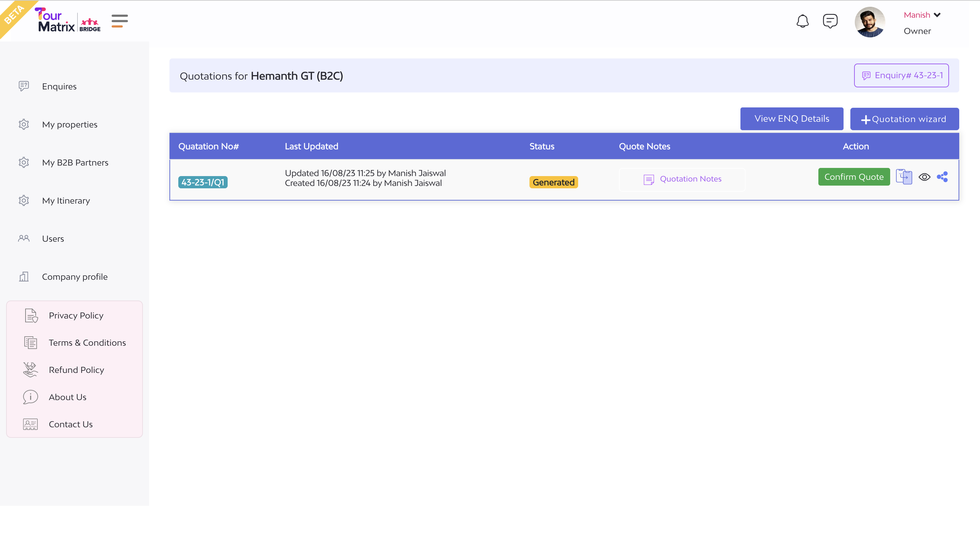The image size is (980, 533).
Task: Open the Quotation wizard
Action: pos(904,119)
